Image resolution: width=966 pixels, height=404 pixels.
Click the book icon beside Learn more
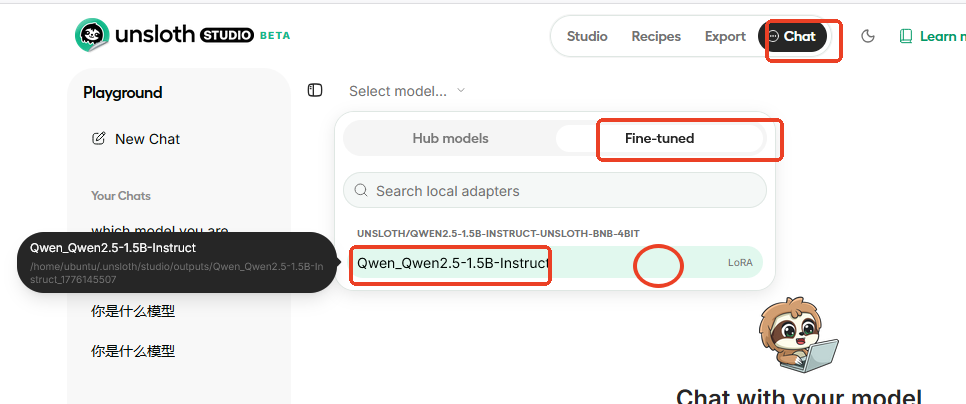click(x=906, y=36)
